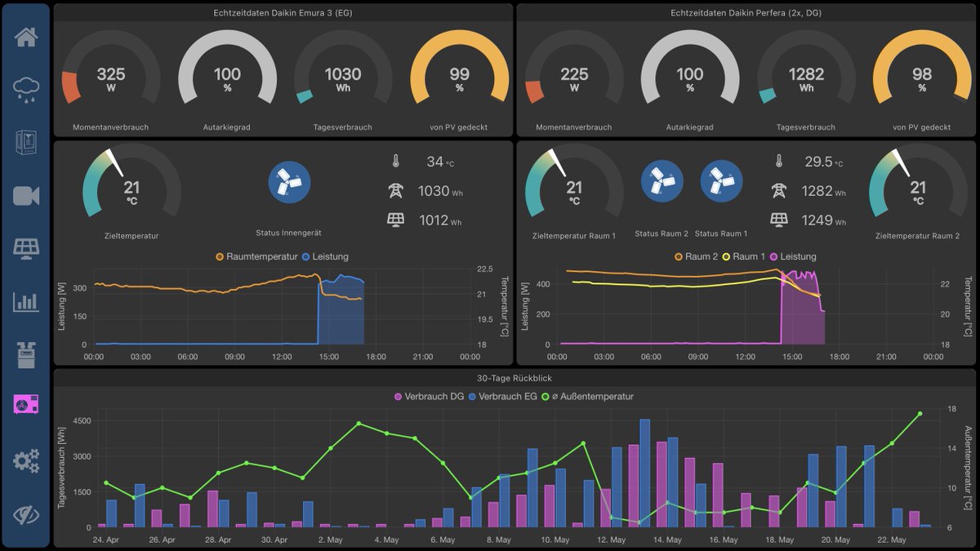The image size is (980, 551).
Task: Open the video camera page
Action: [26, 196]
